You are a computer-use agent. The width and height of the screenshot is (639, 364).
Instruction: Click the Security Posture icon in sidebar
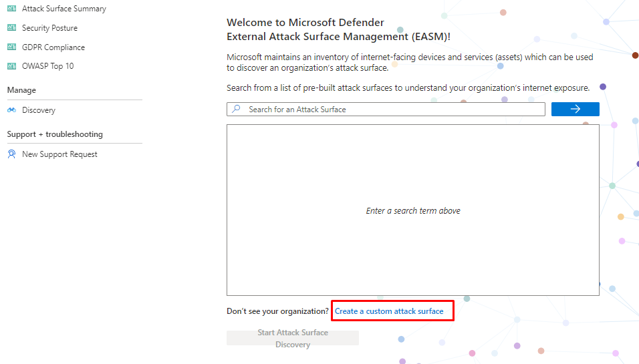11,28
